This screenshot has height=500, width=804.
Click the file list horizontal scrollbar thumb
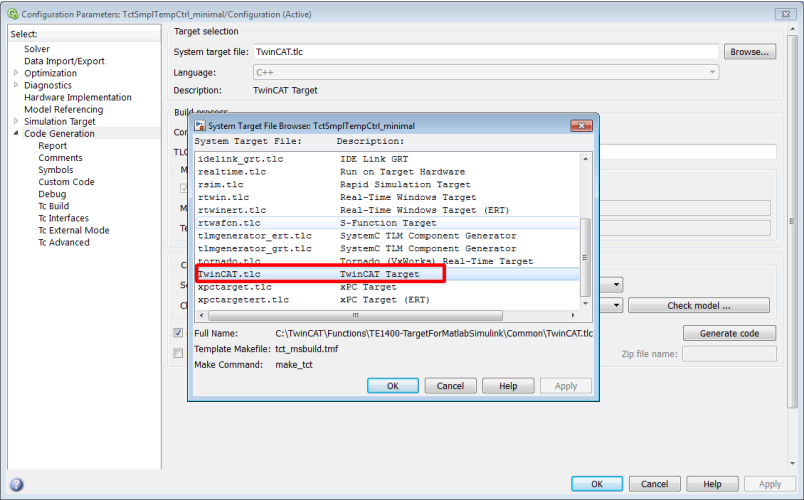[355, 315]
